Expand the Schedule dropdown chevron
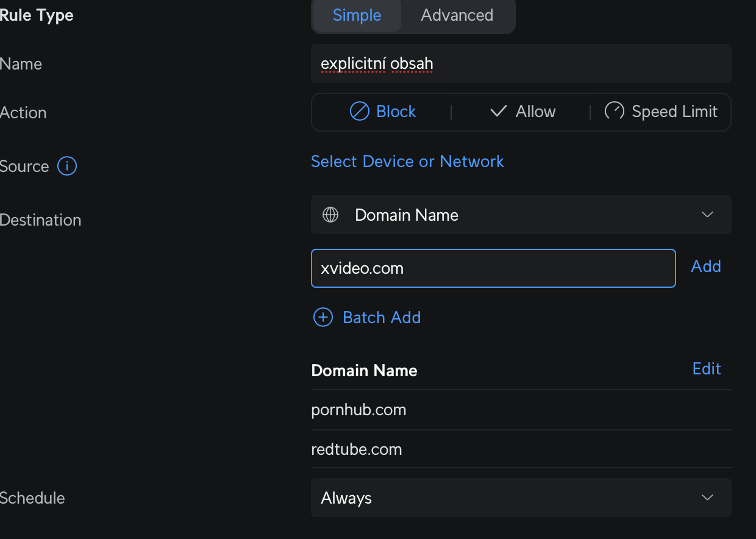Viewport: 756px width, 539px height. click(x=707, y=498)
